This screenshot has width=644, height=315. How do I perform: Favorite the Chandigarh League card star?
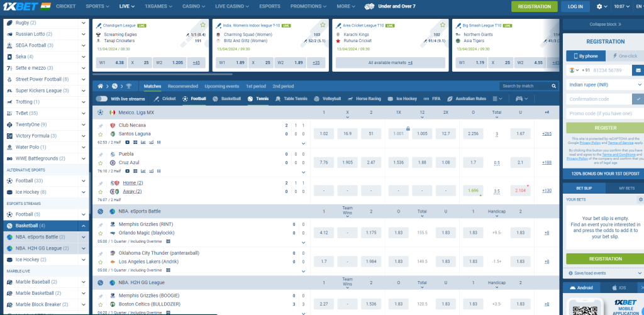point(203,25)
